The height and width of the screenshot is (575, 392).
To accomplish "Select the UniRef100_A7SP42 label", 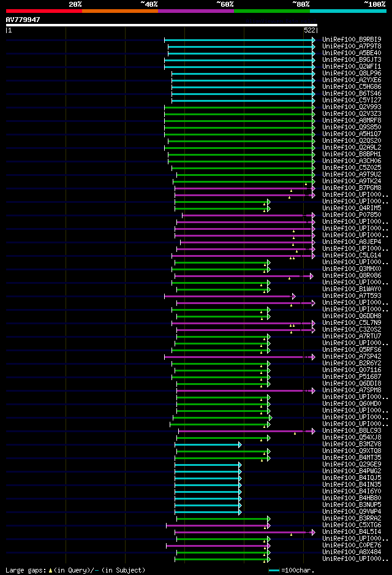I will 352,357.
